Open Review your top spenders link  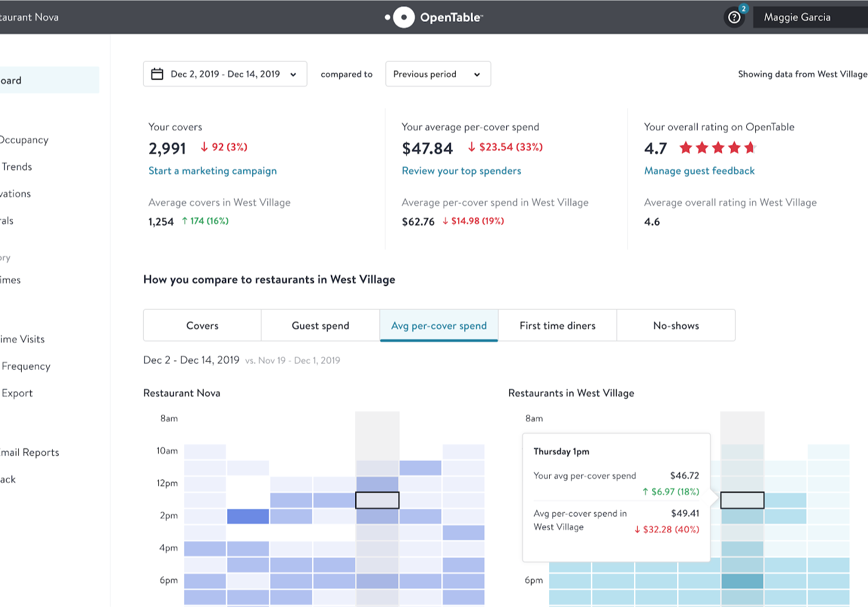[x=461, y=171]
